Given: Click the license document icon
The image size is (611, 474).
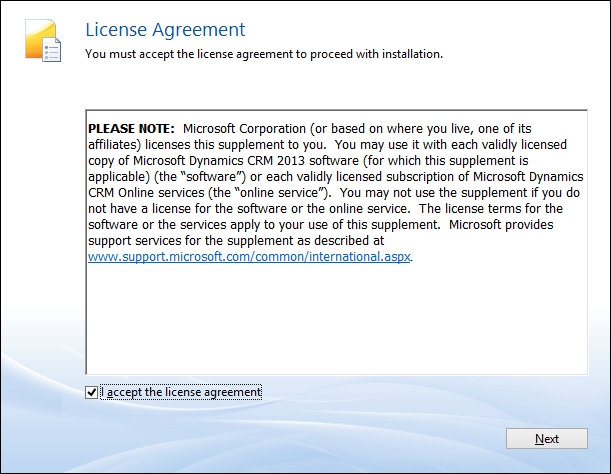Looking at the screenshot, I should click(43, 41).
